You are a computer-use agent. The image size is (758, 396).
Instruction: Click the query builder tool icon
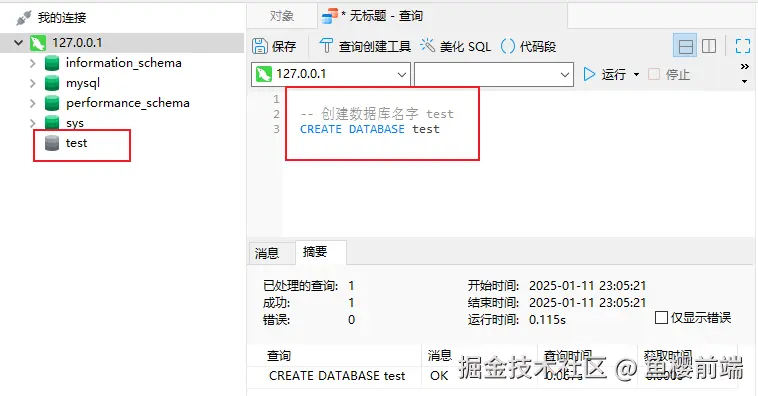326,46
